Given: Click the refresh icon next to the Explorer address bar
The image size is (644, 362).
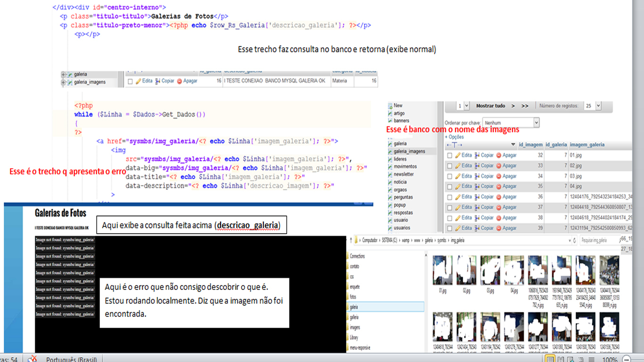Looking at the screenshot, I should click(x=574, y=240).
